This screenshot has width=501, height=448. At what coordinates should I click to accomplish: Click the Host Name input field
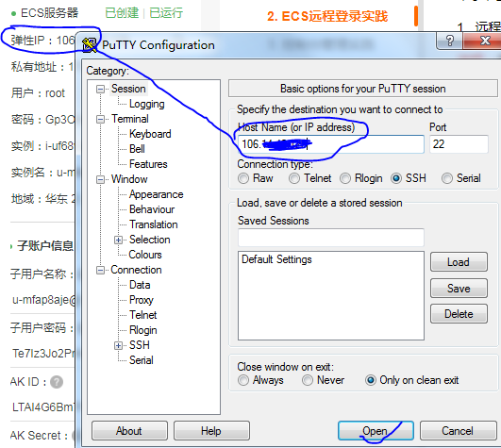coord(331,144)
